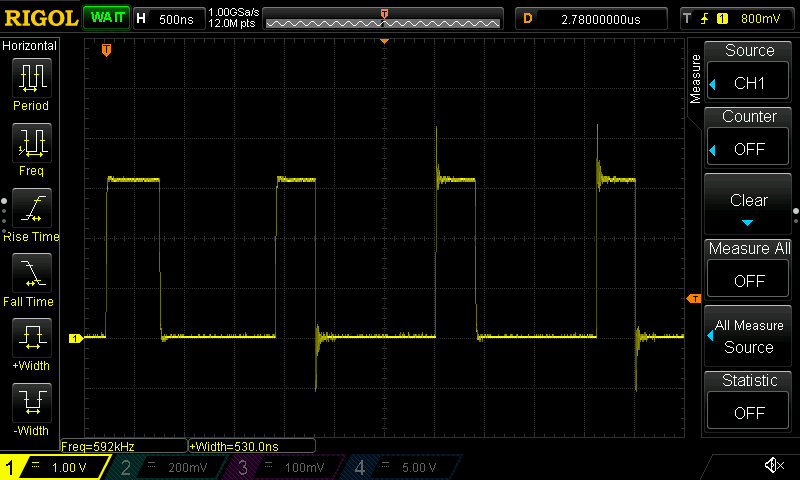The image size is (800, 480).
Task: Select the -Width measurement icon
Action: [30, 404]
